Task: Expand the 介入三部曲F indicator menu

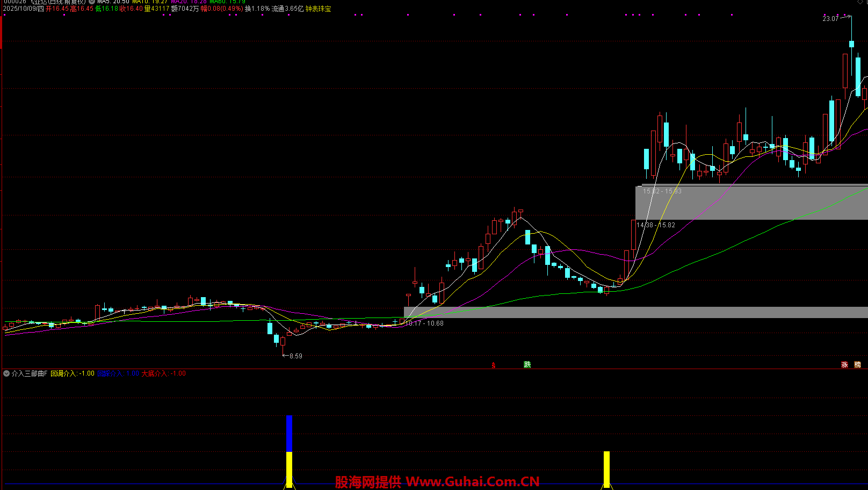Action: point(6,373)
